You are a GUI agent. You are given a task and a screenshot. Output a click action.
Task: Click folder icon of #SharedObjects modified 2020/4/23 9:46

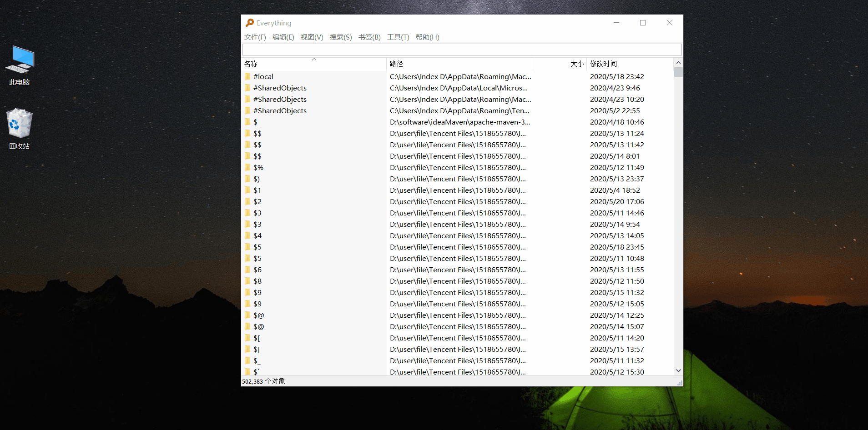coord(247,88)
